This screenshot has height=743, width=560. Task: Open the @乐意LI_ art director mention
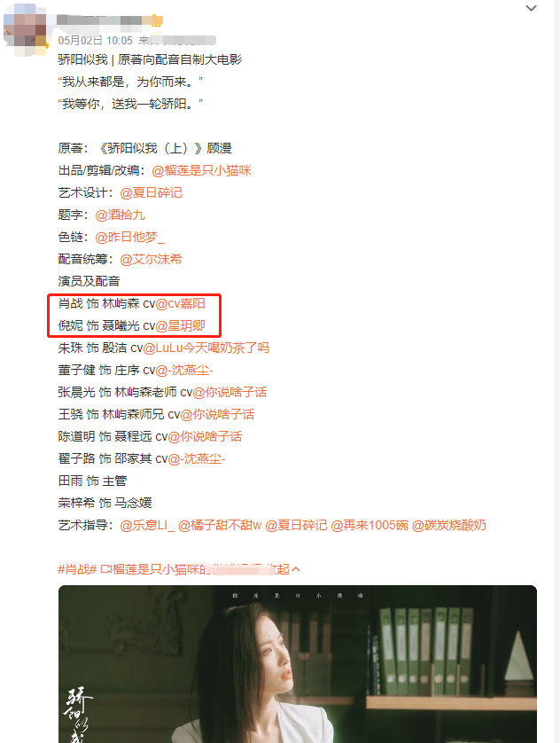point(147,526)
